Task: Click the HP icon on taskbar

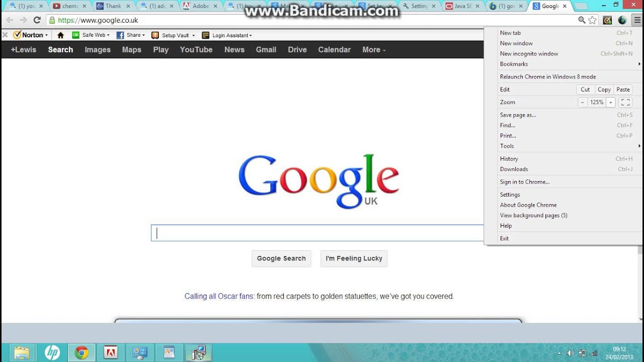Action: point(52,353)
